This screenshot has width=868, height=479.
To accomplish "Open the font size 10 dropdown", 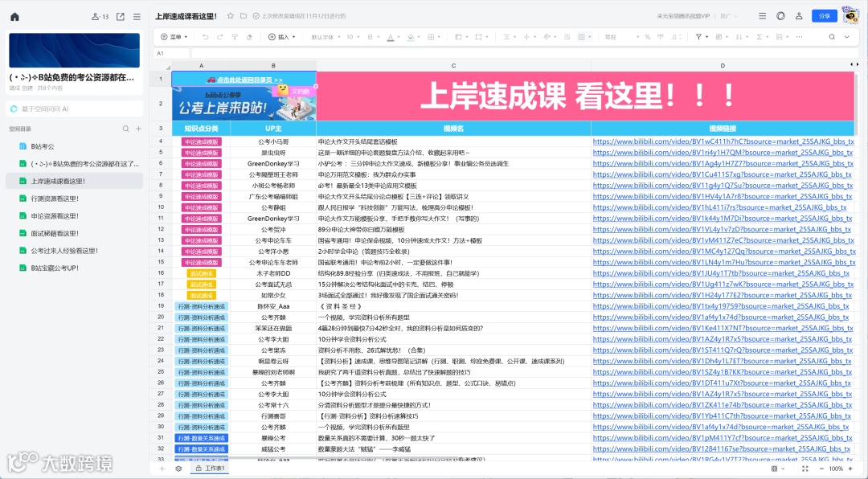I will 353,37.
